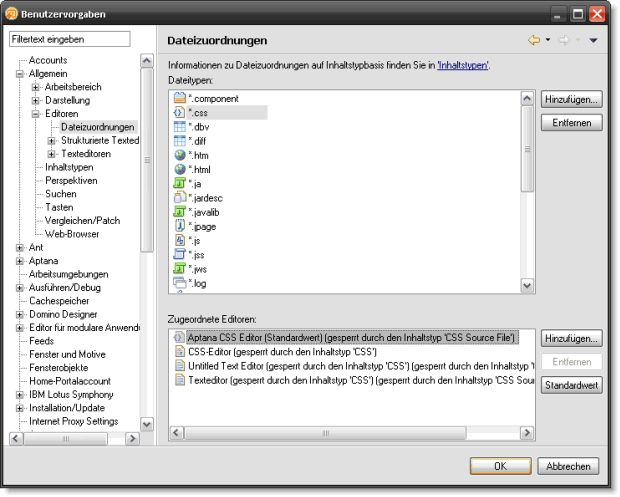Click the Texteditor entry icon

tap(180, 380)
